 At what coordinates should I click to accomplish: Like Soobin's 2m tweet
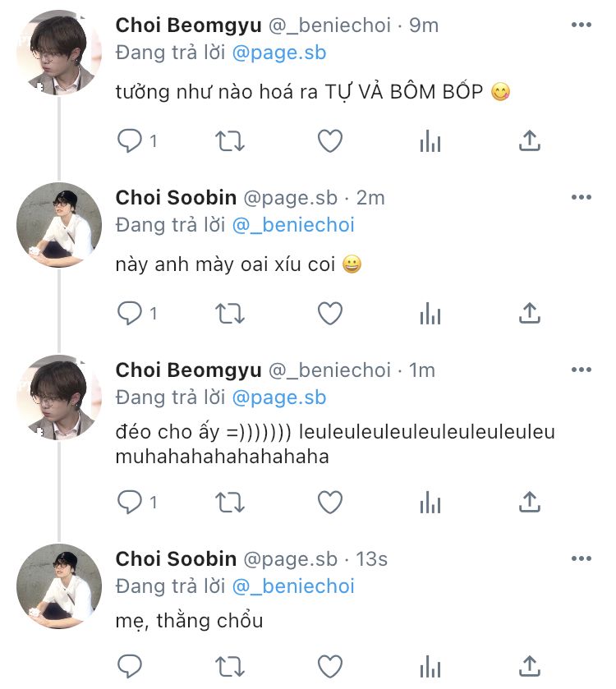(x=330, y=313)
